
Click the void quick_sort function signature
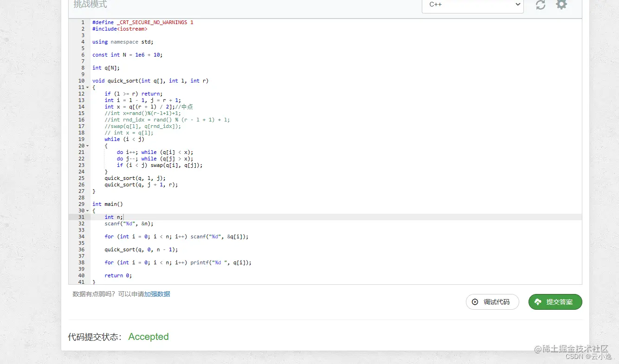click(x=150, y=81)
